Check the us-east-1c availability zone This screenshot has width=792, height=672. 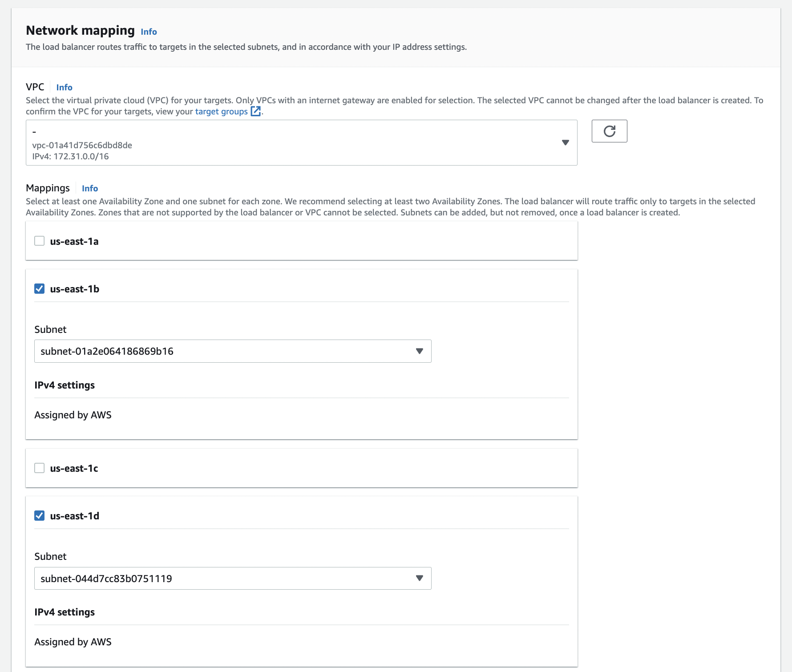point(40,468)
